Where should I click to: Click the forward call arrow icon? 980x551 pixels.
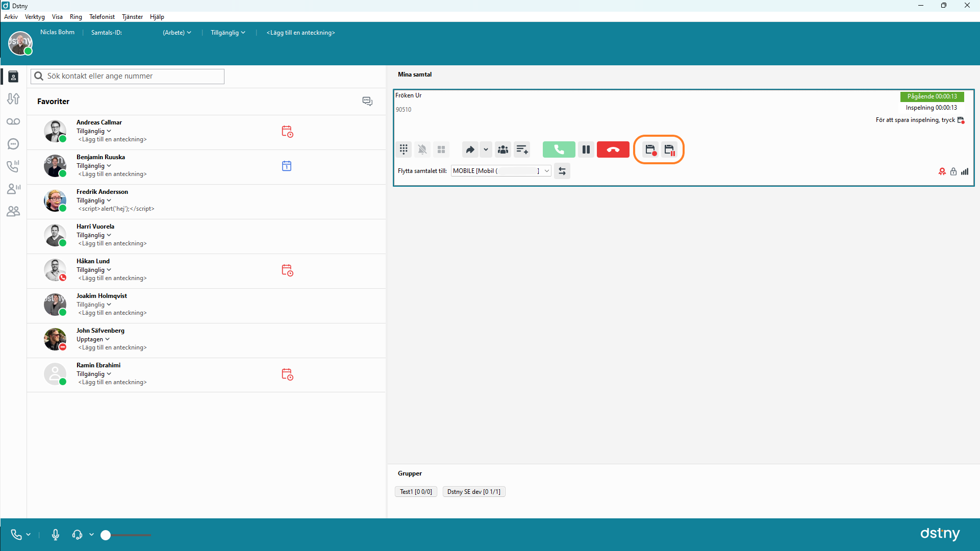pos(470,149)
